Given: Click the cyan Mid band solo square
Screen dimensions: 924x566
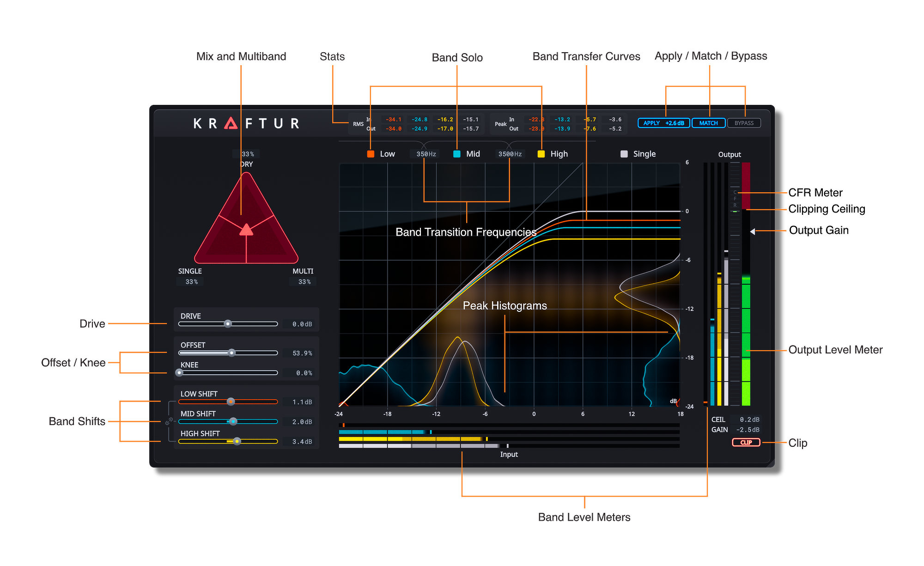Looking at the screenshot, I should pyautogui.click(x=457, y=154).
